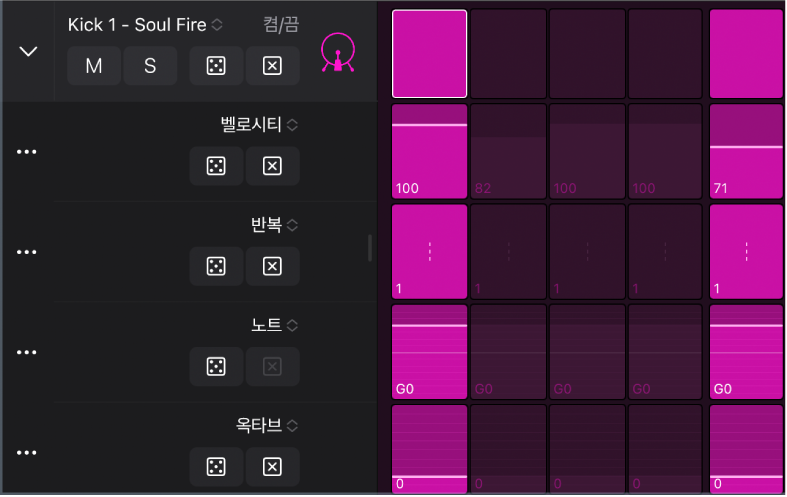This screenshot has width=787, height=497.
Task: Solo the Kick 1 row with S
Action: pyautogui.click(x=150, y=66)
